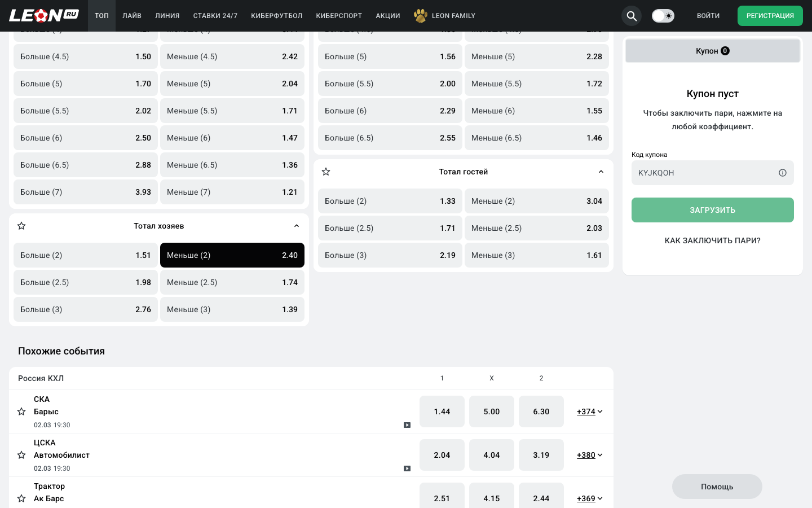This screenshot has width=812, height=508.
Task: Deselect the Меньше (2) 2.40 odds
Action: point(232,255)
